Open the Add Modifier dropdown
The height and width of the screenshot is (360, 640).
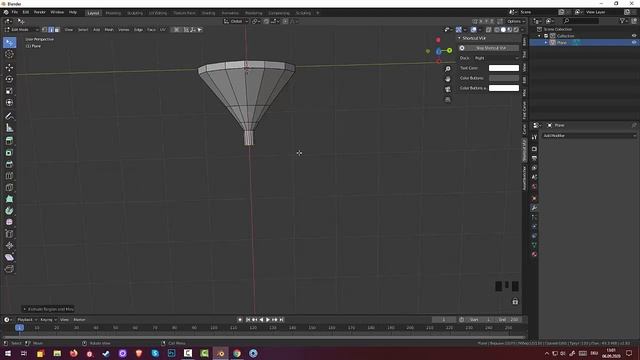coord(589,136)
